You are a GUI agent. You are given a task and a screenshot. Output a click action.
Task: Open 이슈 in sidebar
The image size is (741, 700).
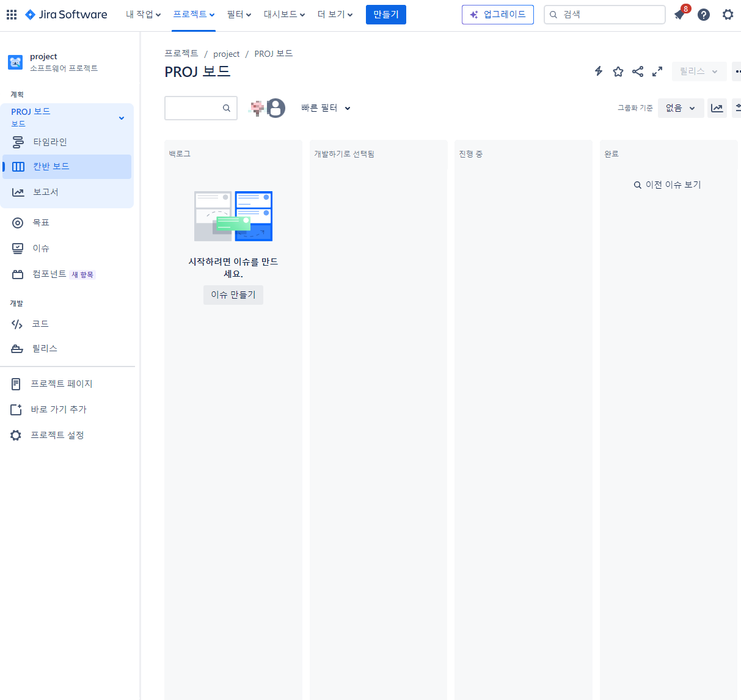pos(67,248)
